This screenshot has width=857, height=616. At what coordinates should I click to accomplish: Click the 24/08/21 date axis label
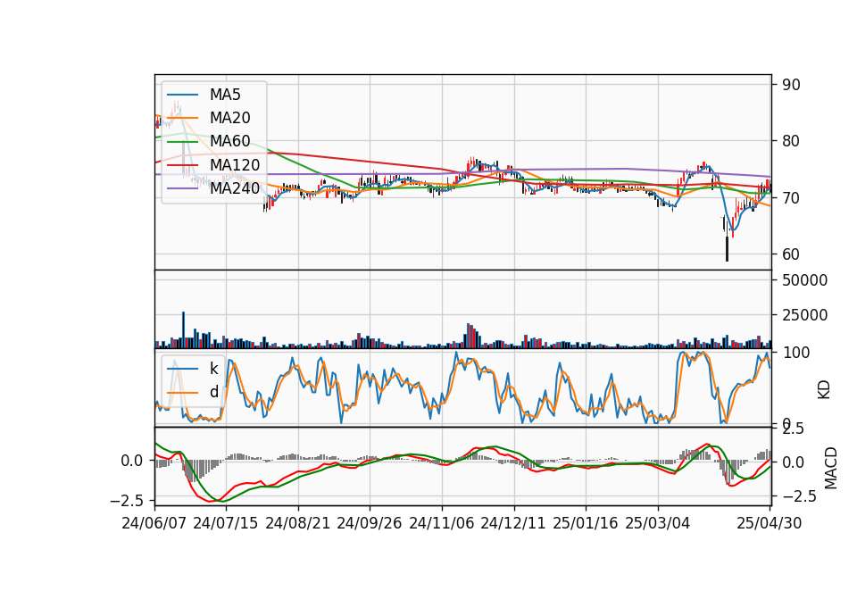298,523
